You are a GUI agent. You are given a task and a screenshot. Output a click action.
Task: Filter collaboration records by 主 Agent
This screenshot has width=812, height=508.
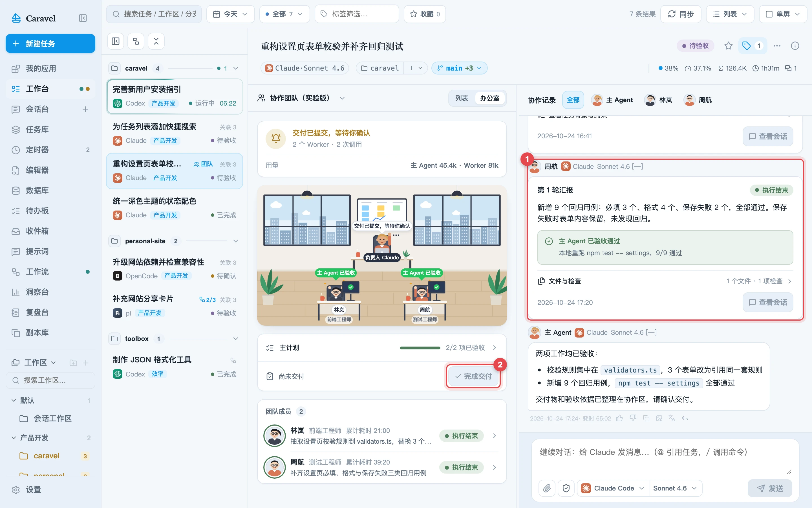[x=612, y=100]
